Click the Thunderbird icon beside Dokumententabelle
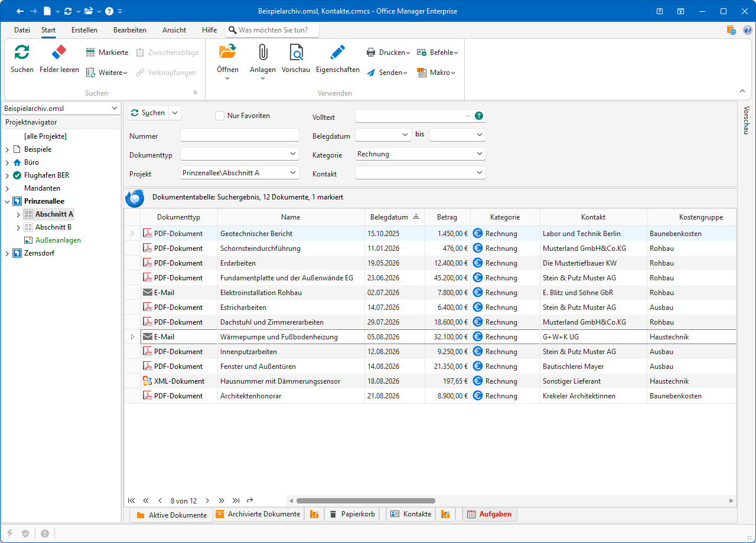Viewport: 756px width, 543px height. coord(135,199)
